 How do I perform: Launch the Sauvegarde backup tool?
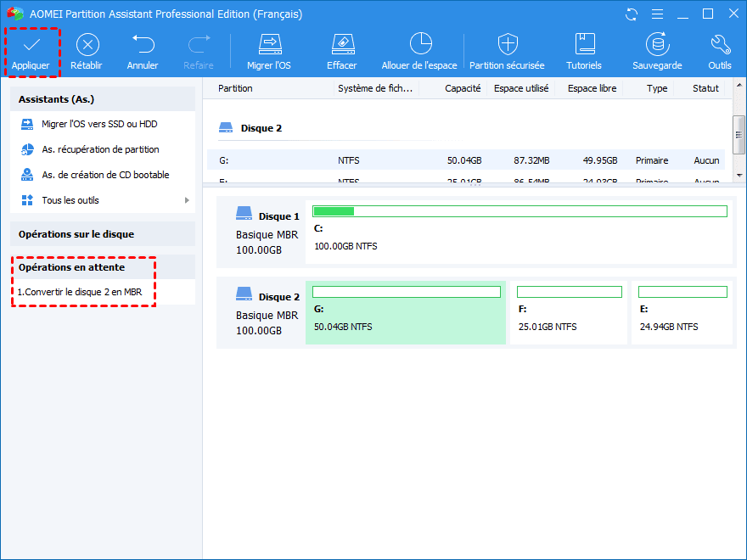click(x=656, y=45)
